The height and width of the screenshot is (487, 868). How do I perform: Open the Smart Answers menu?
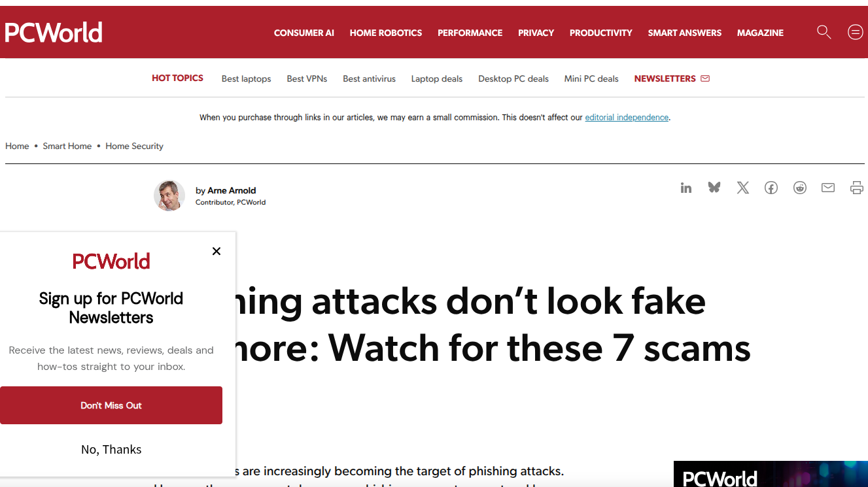click(x=685, y=33)
